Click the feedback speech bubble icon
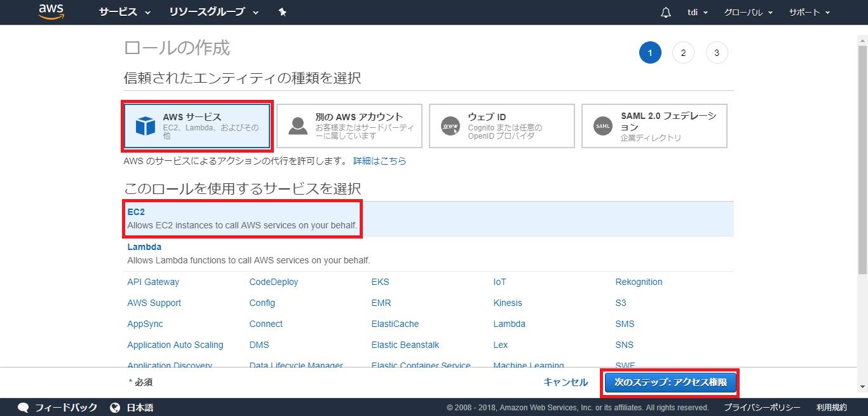 [x=24, y=407]
